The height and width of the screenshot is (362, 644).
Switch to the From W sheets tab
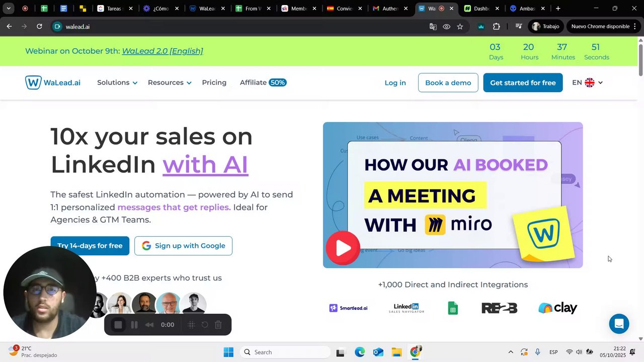point(252,9)
